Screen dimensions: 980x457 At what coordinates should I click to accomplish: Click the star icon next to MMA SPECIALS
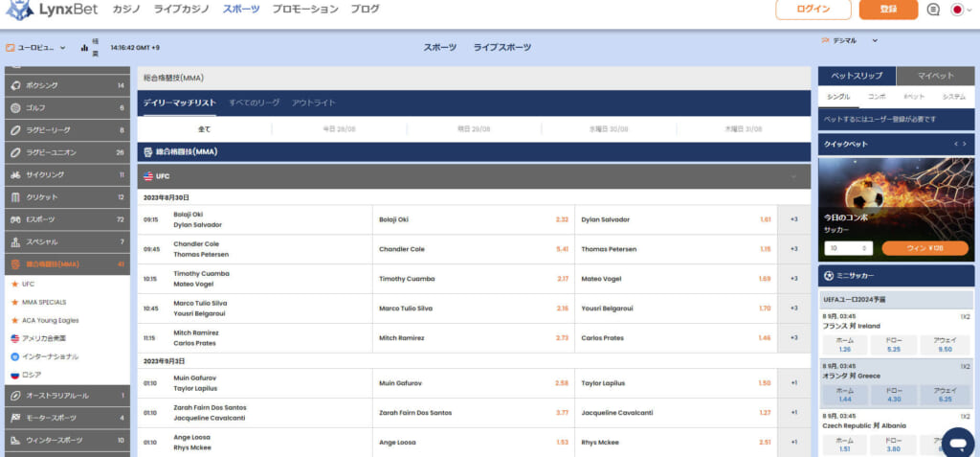point(15,302)
